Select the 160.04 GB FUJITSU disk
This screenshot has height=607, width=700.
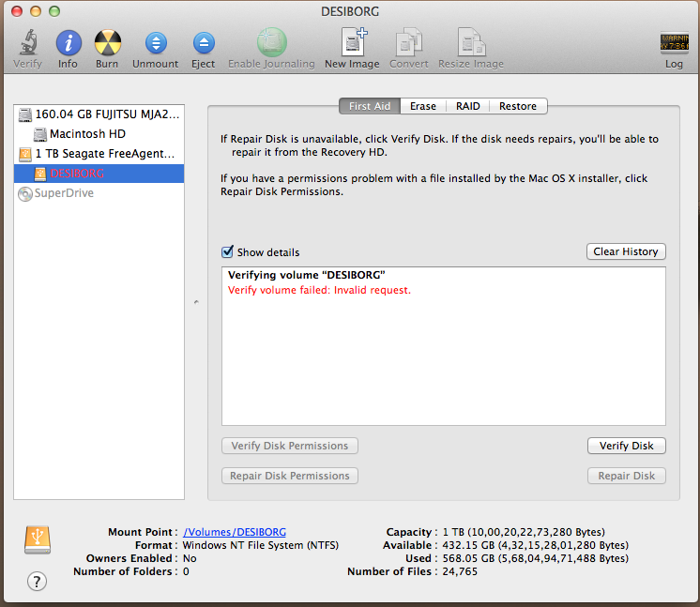point(99,114)
